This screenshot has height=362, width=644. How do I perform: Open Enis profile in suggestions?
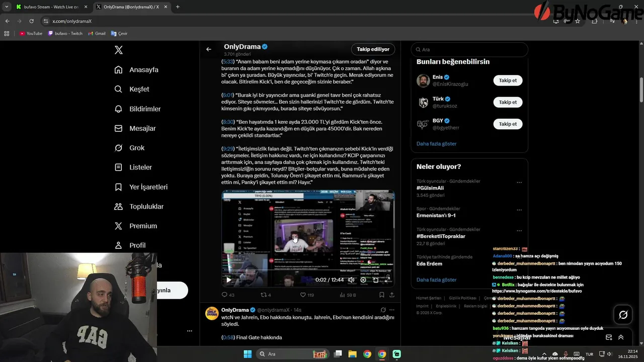(437, 77)
